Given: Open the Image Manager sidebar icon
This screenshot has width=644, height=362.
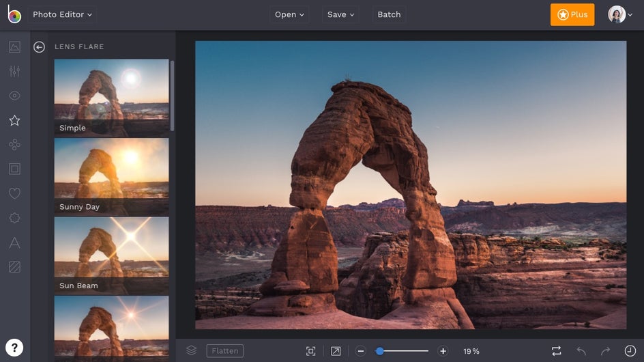Looking at the screenshot, I should (x=14, y=47).
